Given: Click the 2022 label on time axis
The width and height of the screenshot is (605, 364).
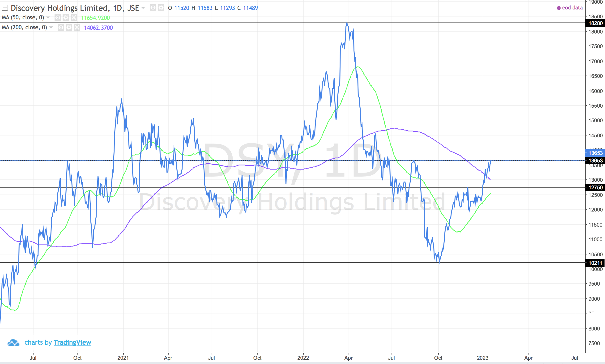Looking at the screenshot, I should 303,358.
